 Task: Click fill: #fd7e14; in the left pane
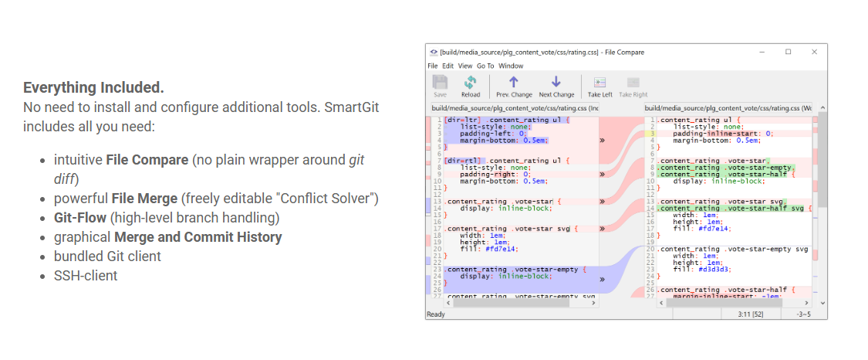(488, 249)
